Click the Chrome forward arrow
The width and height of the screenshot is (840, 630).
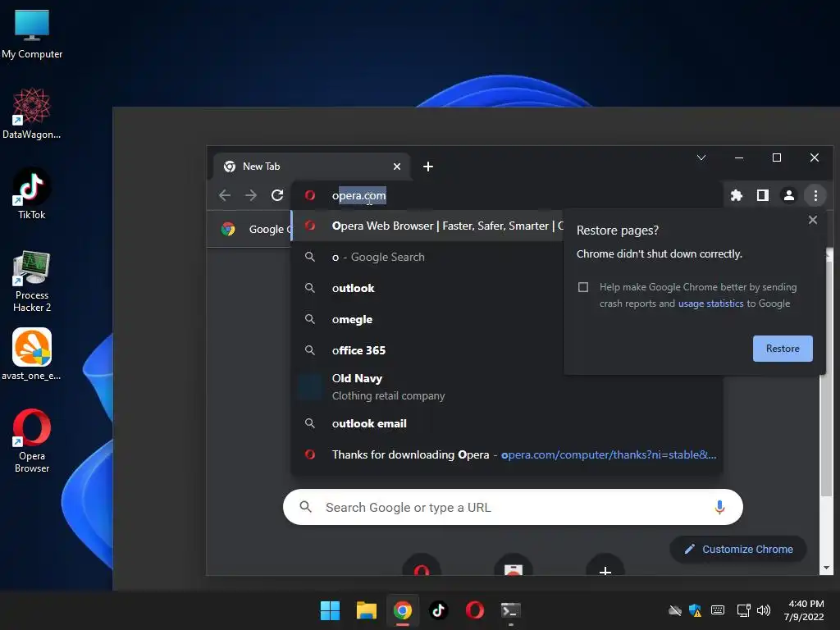click(x=251, y=195)
